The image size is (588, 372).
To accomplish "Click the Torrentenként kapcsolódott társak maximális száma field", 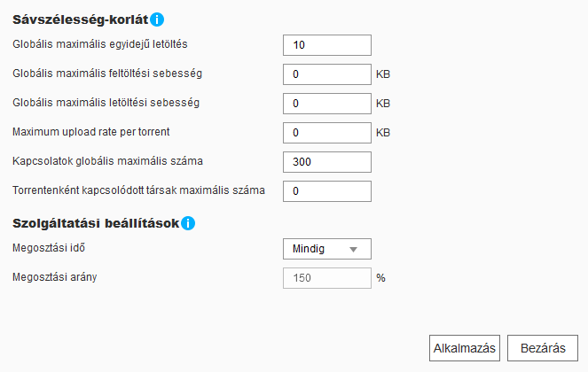I will click(326, 190).
